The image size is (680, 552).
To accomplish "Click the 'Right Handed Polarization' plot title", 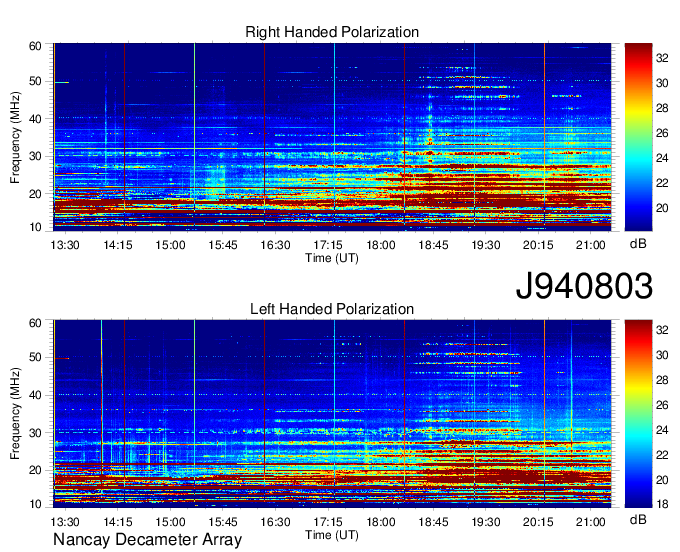I will [332, 32].
